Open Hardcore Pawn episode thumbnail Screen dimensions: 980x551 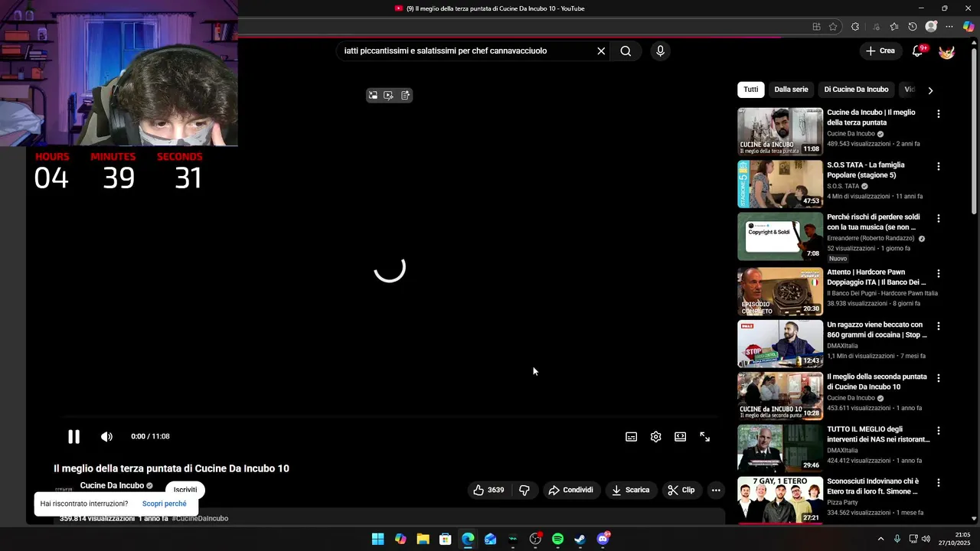tap(780, 292)
